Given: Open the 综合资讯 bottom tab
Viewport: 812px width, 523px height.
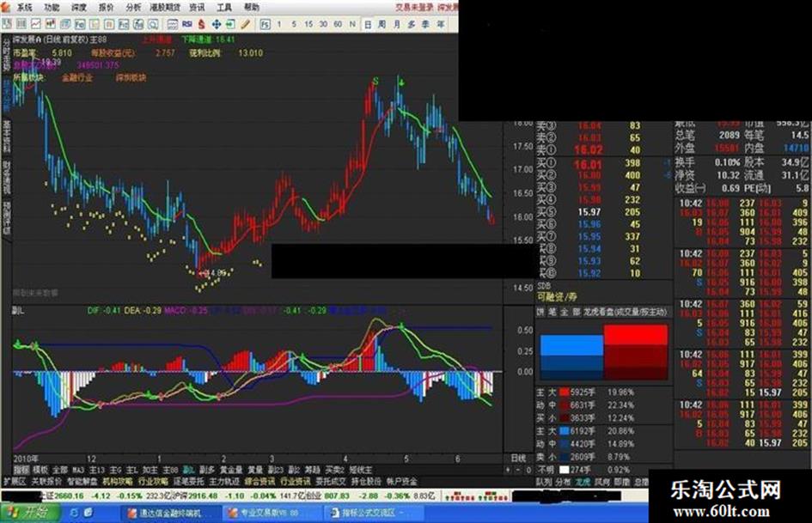Looking at the screenshot, I should (260, 481).
